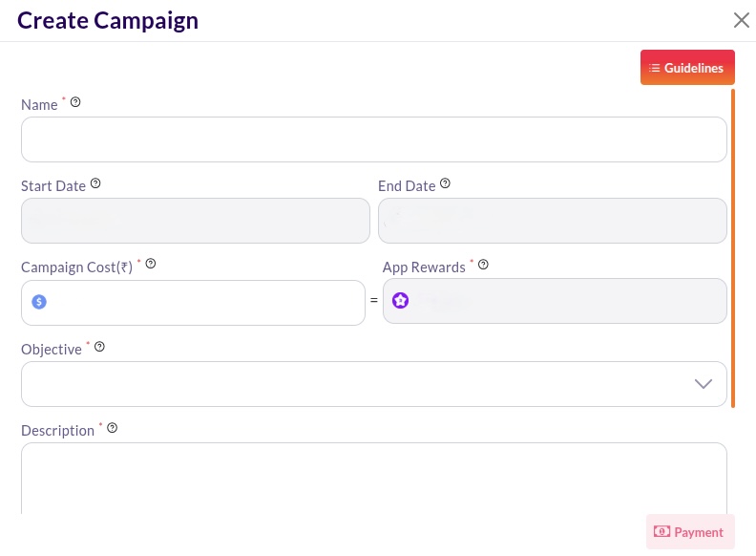Click the Start Date help icon
756x556 pixels.
pos(95,184)
